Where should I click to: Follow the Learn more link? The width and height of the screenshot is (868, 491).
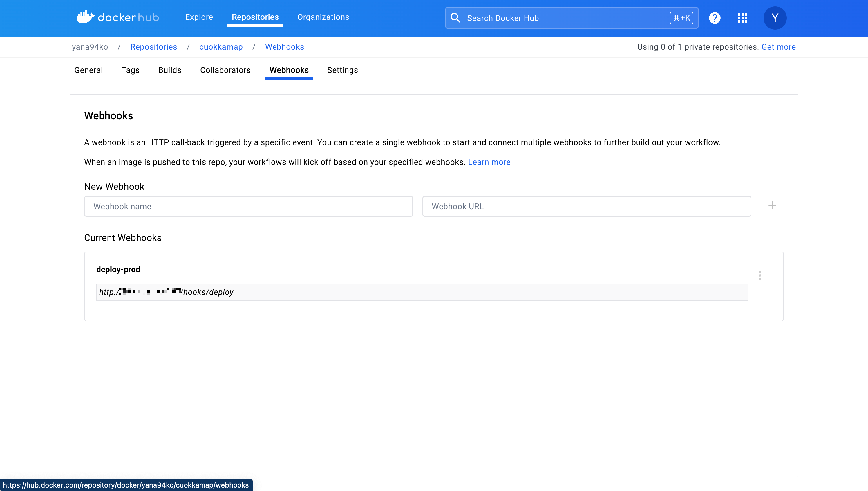coord(489,162)
